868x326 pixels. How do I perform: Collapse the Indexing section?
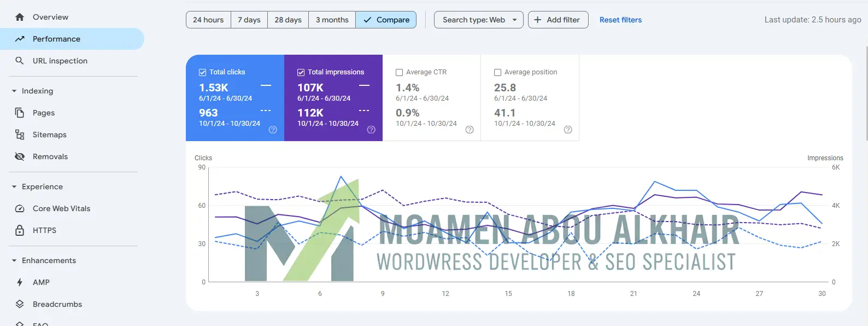pyautogui.click(x=14, y=91)
